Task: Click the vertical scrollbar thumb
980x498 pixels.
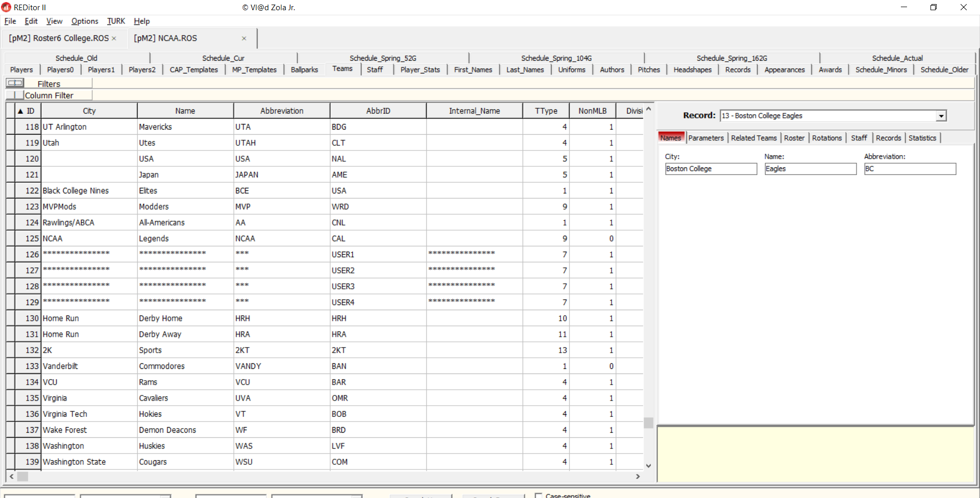Action: tap(648, 422)
